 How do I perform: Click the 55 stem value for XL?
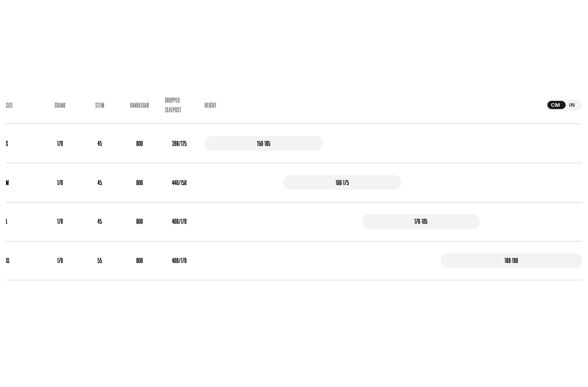point(100,261)
